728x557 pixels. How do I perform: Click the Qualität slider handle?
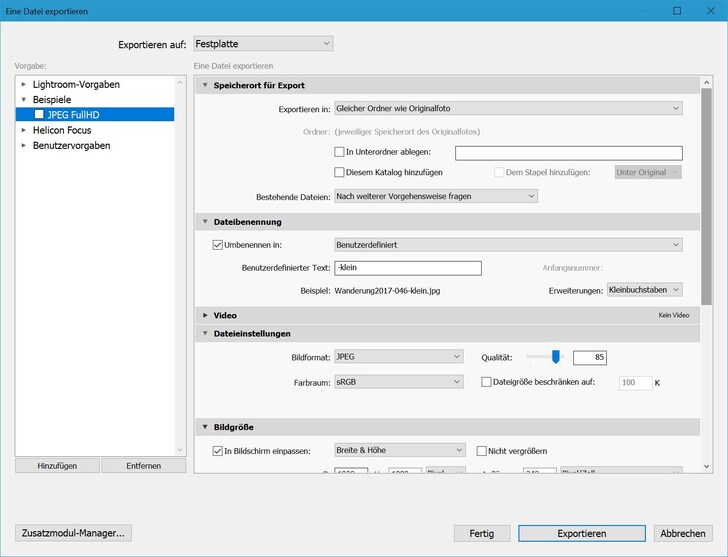pyautogui.click(x=556, y=357)
